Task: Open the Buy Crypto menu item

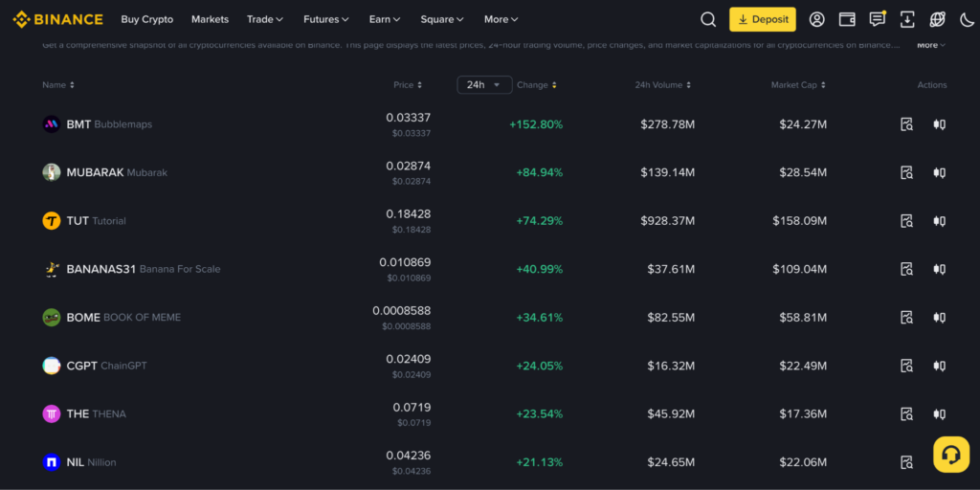Action: (x=146, y=19)
